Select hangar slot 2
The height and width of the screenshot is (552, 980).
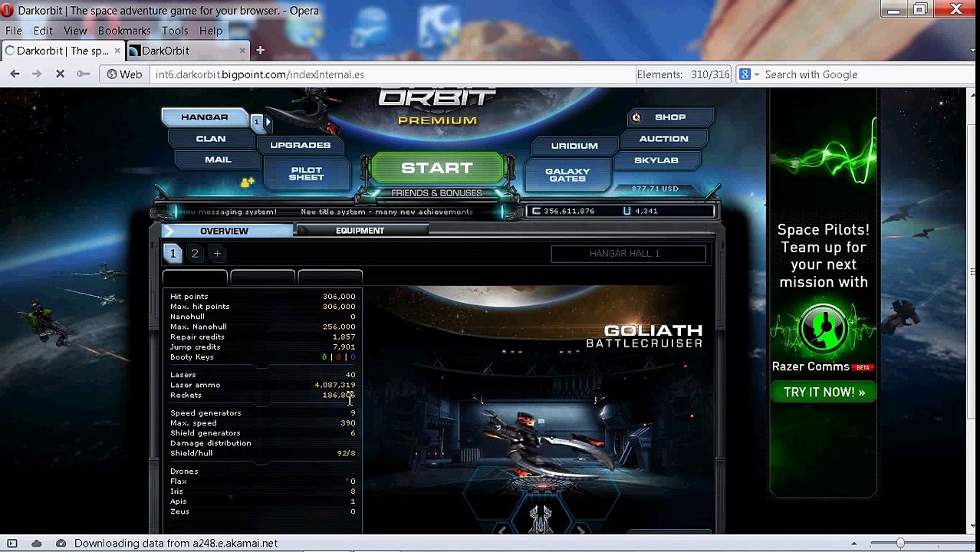point(195,253)
